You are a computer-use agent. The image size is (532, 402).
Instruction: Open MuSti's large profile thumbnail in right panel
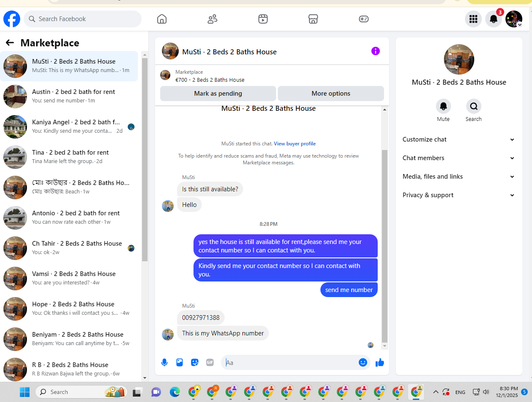point(459,59)
